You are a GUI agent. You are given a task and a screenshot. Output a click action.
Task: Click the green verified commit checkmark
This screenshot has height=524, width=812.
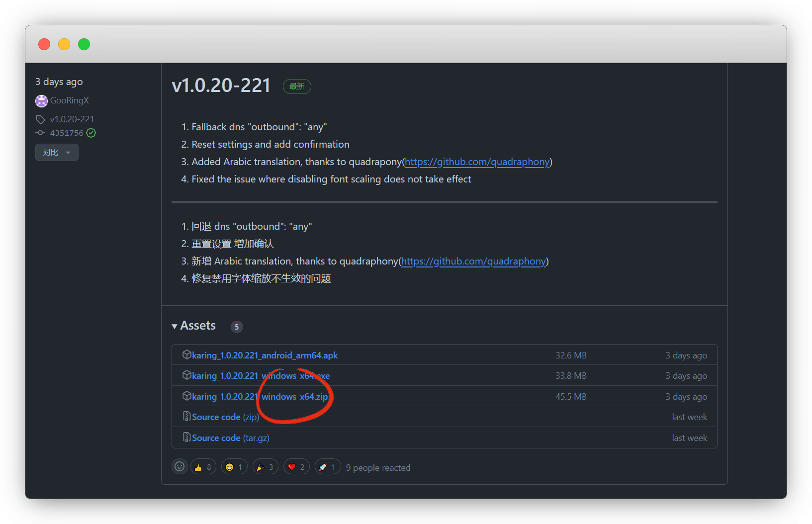91,133
